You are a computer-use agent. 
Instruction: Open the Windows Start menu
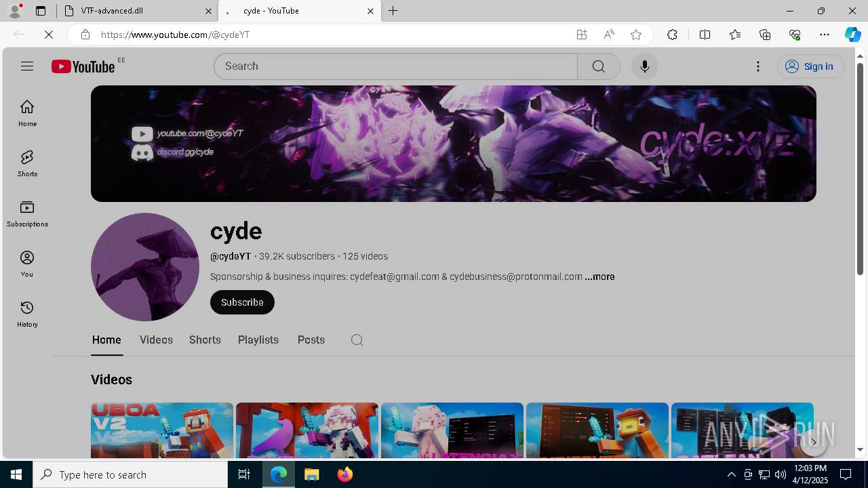16,474
